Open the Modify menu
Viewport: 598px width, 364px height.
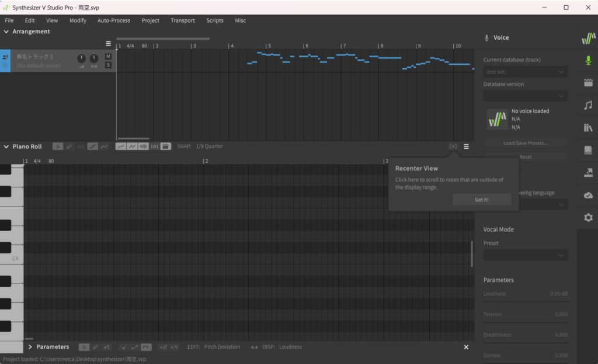point(78,20)
